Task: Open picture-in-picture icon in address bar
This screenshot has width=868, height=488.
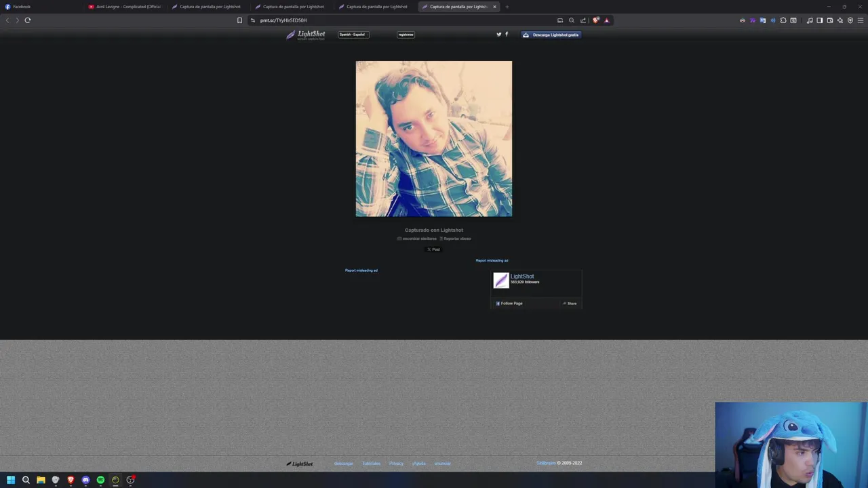Action: click(x=560, y=20)
